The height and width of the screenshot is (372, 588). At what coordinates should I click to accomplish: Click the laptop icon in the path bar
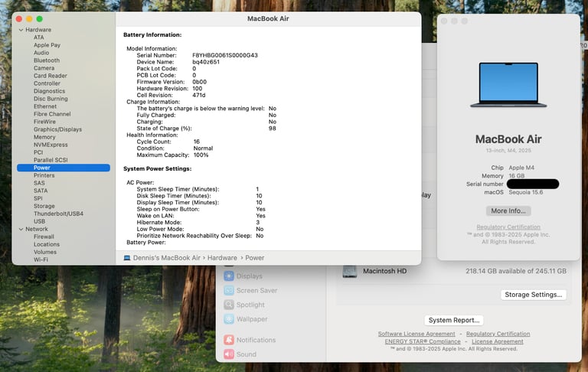pos(127,258)
